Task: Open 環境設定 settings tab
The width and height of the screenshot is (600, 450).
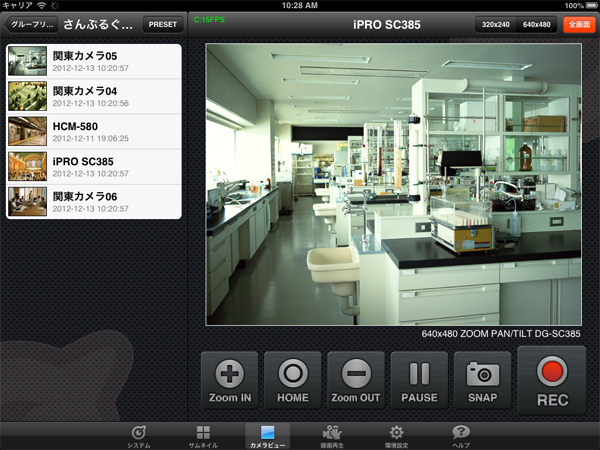Action: (397, 436)
